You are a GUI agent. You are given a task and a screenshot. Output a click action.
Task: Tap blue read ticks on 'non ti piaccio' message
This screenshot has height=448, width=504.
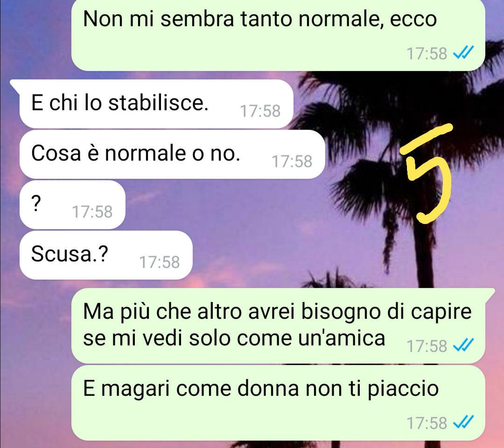(463, 423)
